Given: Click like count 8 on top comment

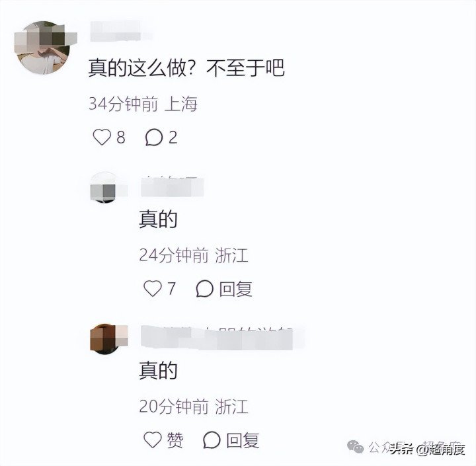Looking at the screenshot, I should [x=121, y=137].
